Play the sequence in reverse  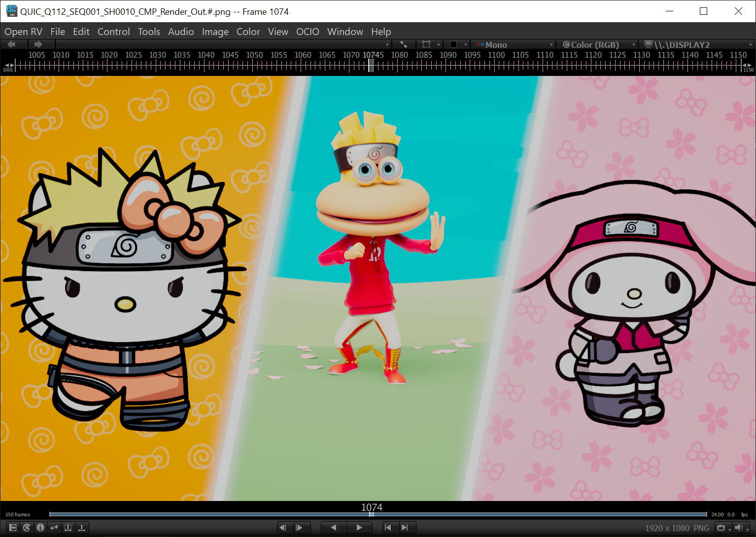point(334,528)
